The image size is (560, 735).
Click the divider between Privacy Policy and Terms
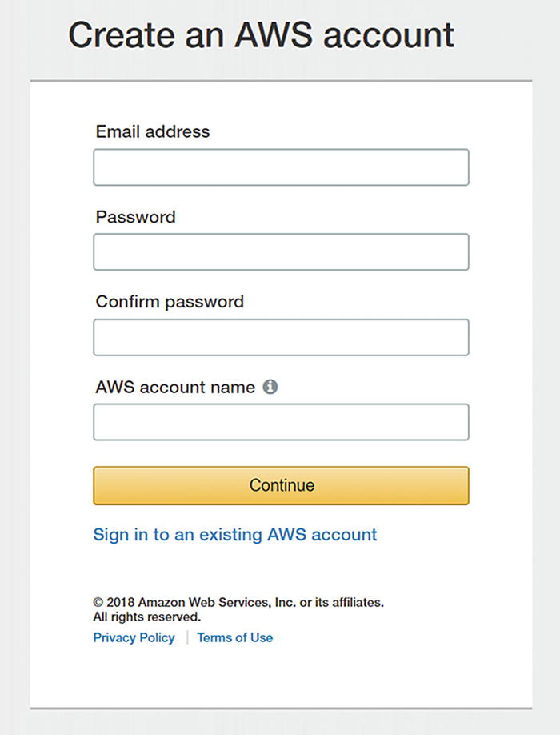point(186,637)
